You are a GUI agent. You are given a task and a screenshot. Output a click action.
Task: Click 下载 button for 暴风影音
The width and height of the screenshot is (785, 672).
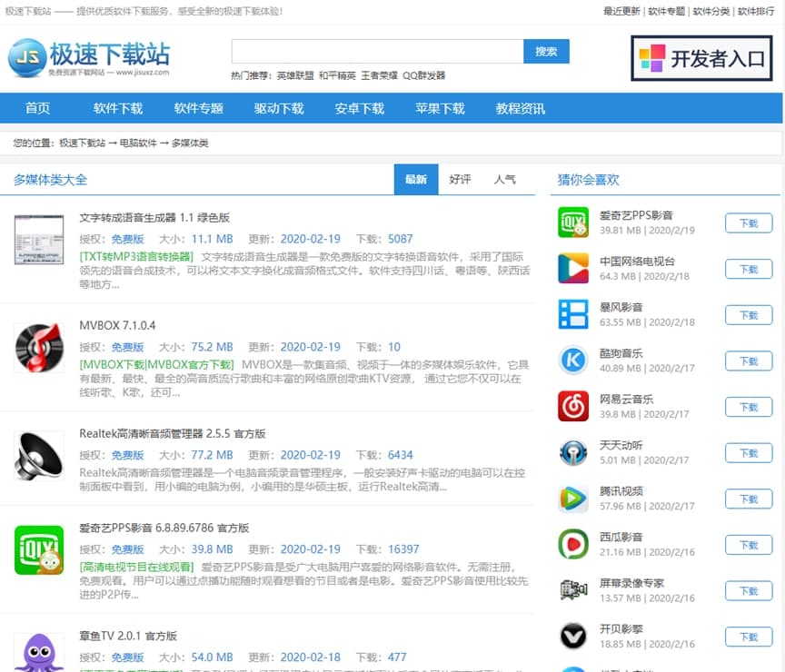(749, 315)
